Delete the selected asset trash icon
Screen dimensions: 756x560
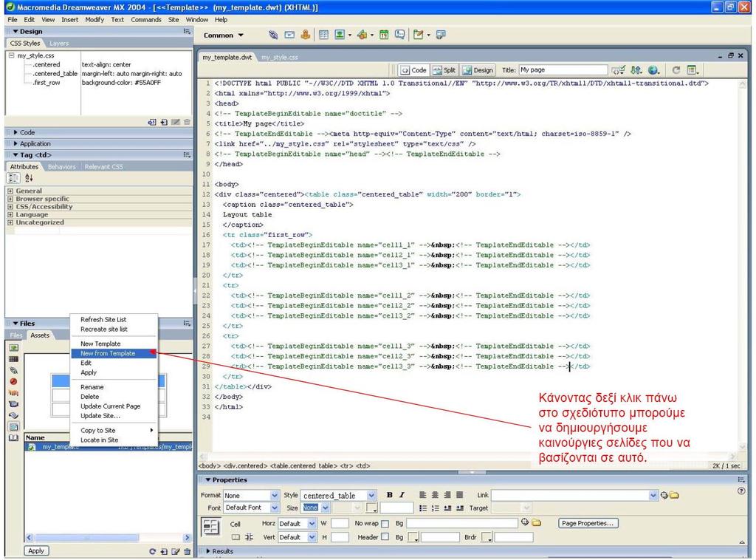(187, 551)
